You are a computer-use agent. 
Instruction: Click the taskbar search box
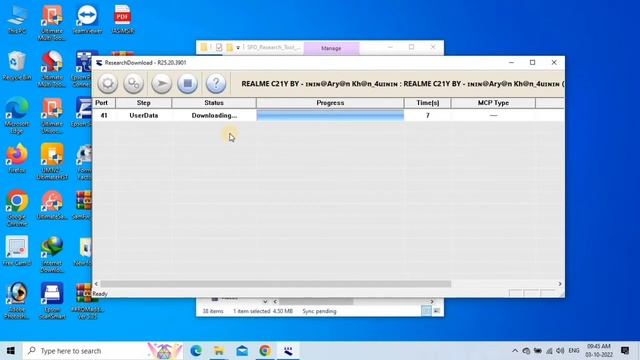[x=103, y=351]
